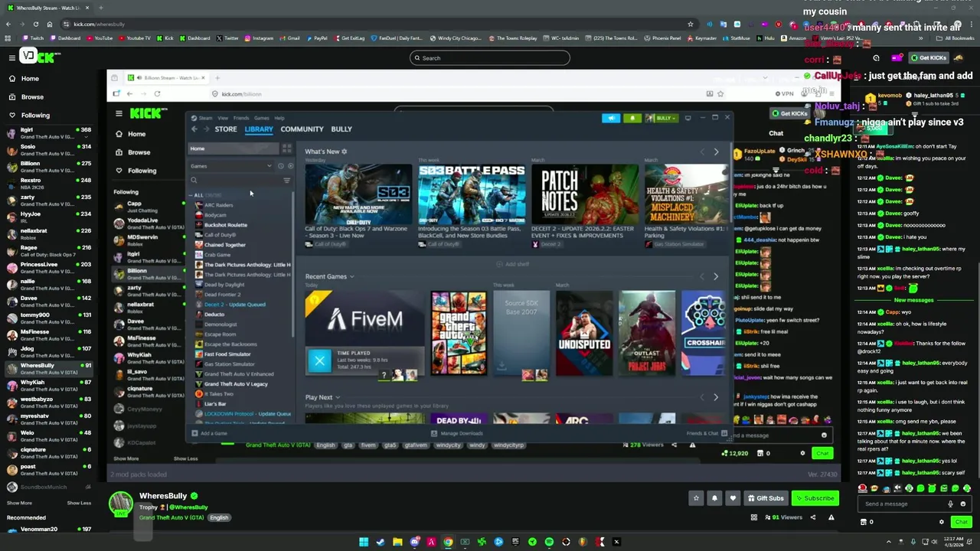This screenshot has width=980, height=551.
Task: Open Steam notifications bell
Action: (632, 118)
